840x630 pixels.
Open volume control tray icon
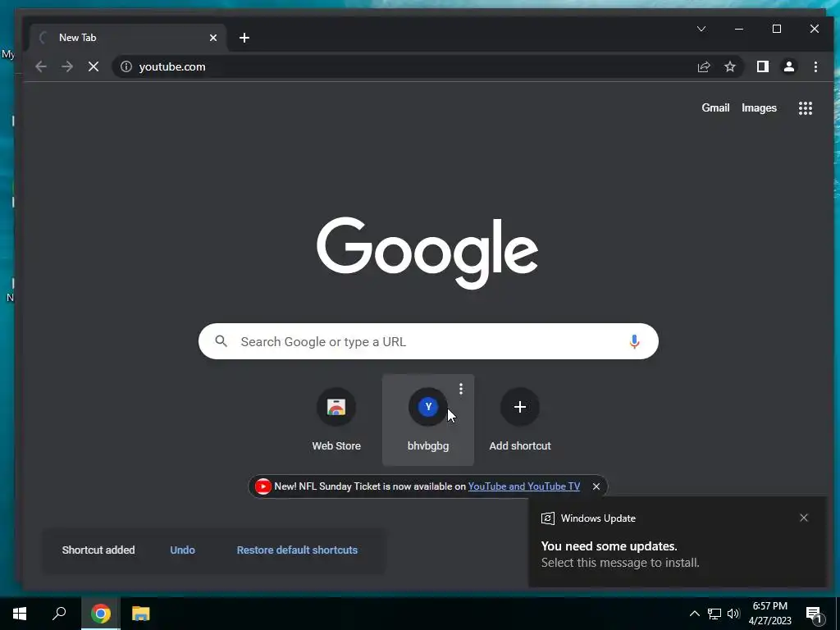733,614
